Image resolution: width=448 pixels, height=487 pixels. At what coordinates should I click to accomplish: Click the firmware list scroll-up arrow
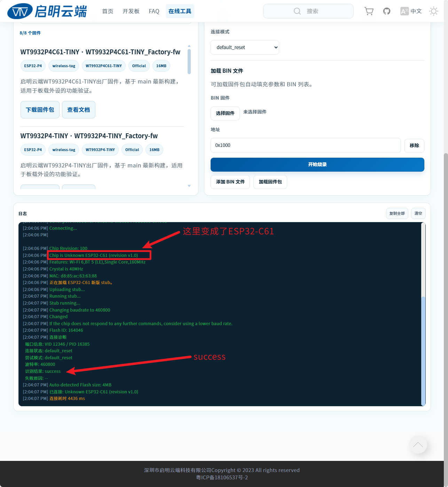(x=189, y=46)
